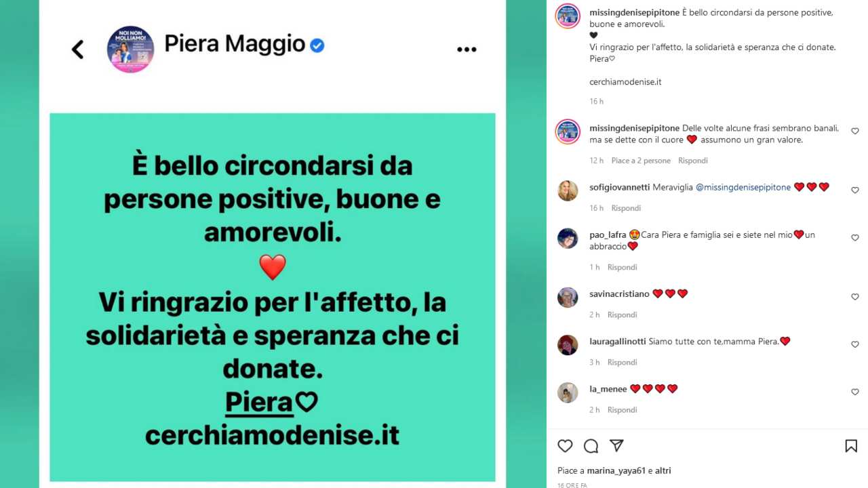The width and height of the screenshot is (868, 488).
Task: Like la_menee's comment heart
Action: click(x=854, y=392)
